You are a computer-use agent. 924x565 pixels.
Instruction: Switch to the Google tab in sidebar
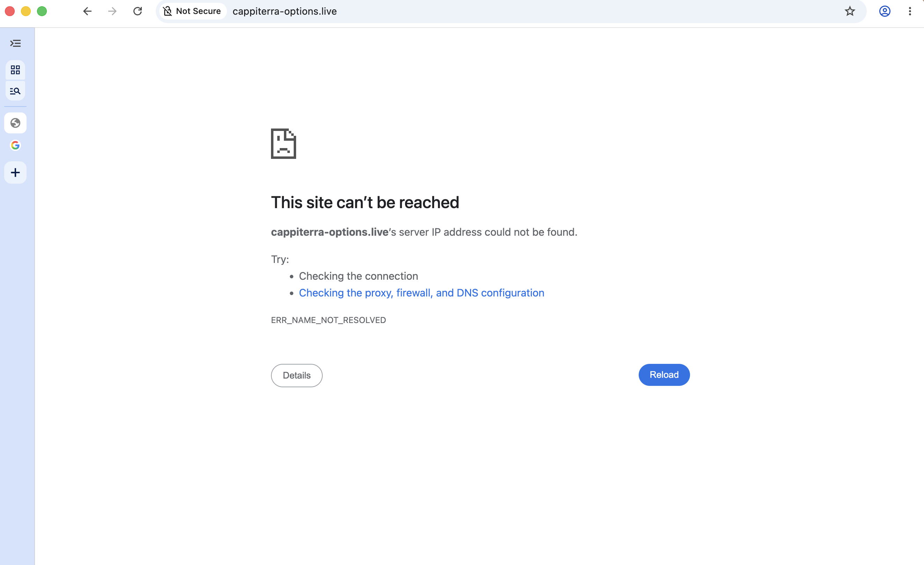(x=15, y=145)
